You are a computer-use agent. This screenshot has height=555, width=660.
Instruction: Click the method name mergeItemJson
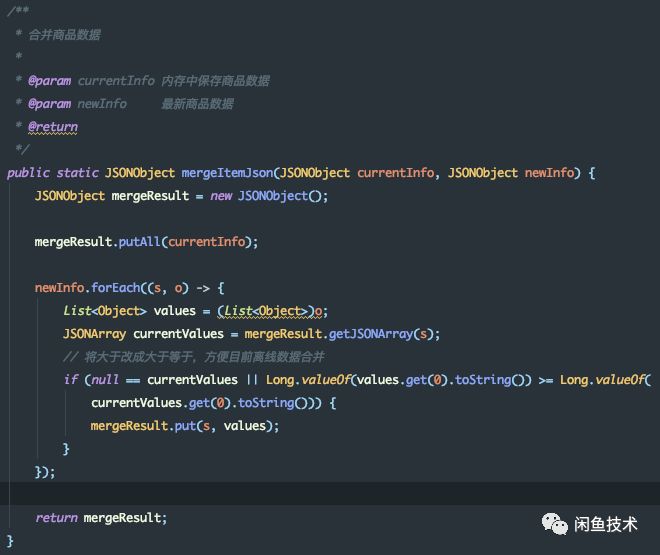(227, 173)
